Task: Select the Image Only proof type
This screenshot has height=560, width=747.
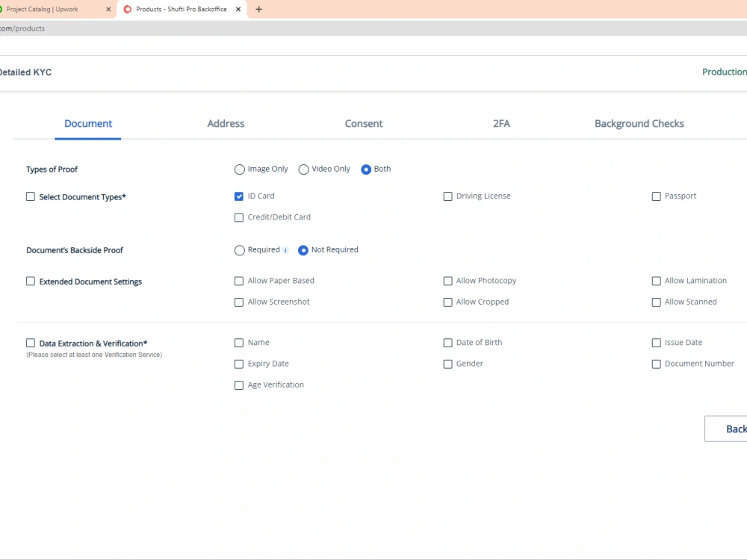Action: [x=240, y=169]
